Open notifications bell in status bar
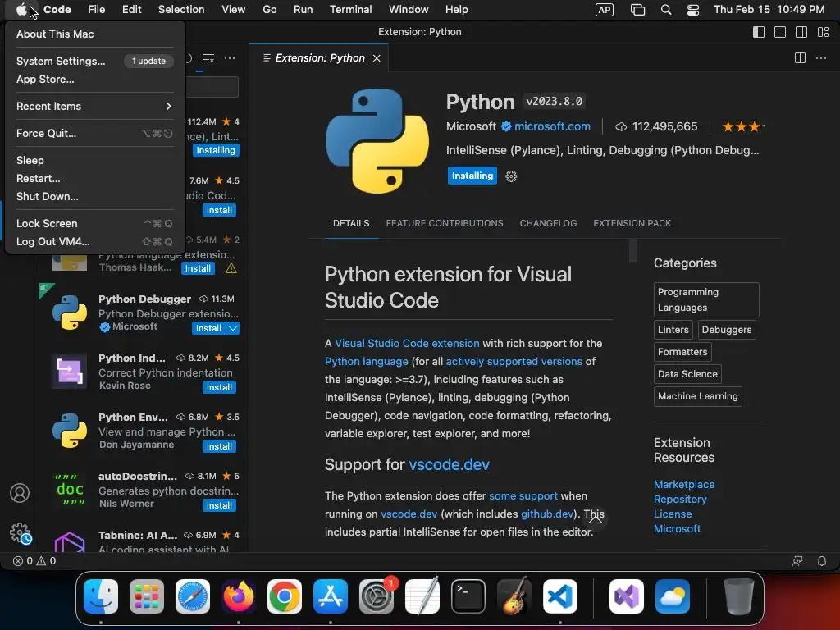The height and width of the screenshot is (630, 840). pyautogui.click(x=822, y=561)
